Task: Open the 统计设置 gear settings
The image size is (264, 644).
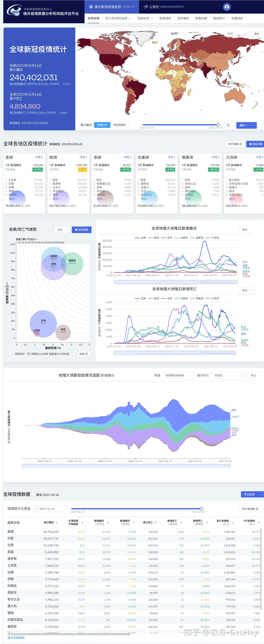Action: click(x=235, y=144)
